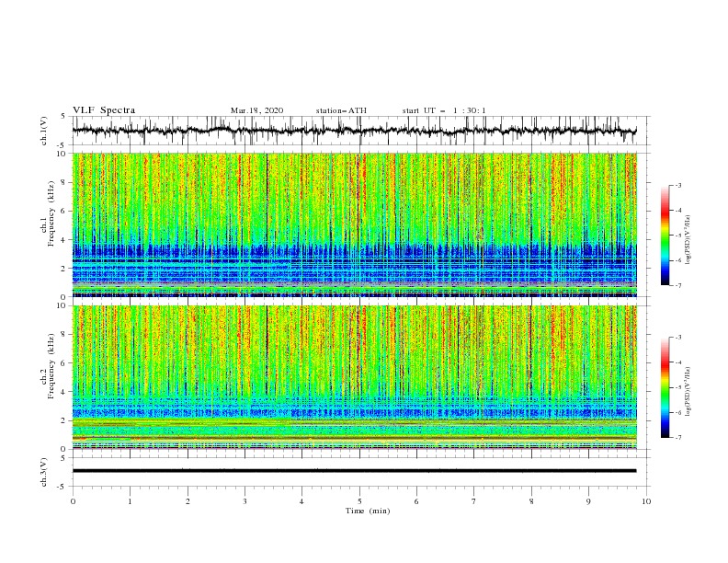
Task: Click time axis tick label "7"
Action: 474,501
